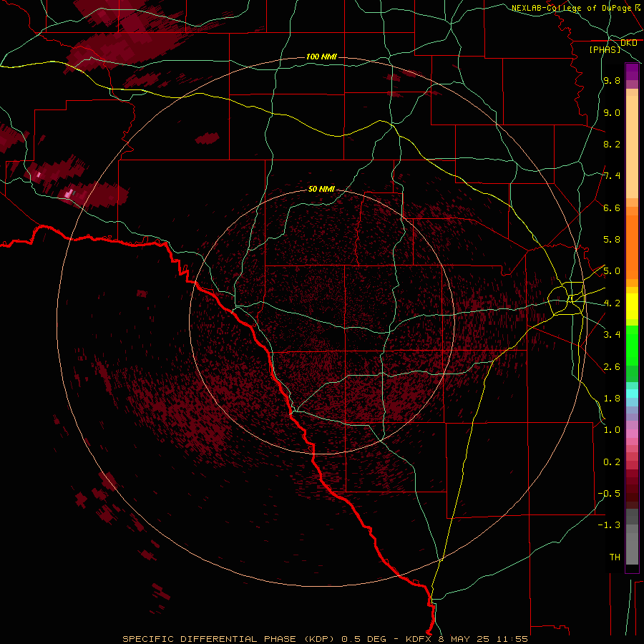Image resolution: width=644 pixels, height=644 pixels.
Task: Click the 7.4 scale value
Action: point(612,176)
